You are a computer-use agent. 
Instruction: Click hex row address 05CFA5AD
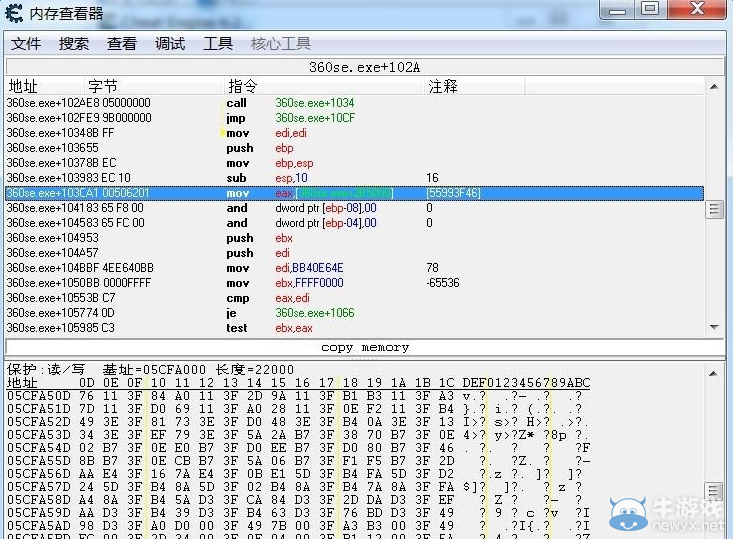(39, 526)
